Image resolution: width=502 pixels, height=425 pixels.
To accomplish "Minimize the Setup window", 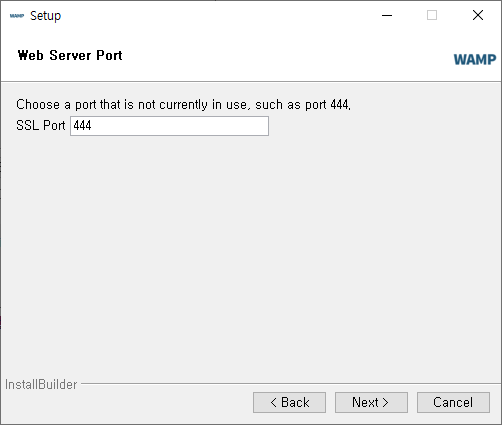I will coord(387,15).
